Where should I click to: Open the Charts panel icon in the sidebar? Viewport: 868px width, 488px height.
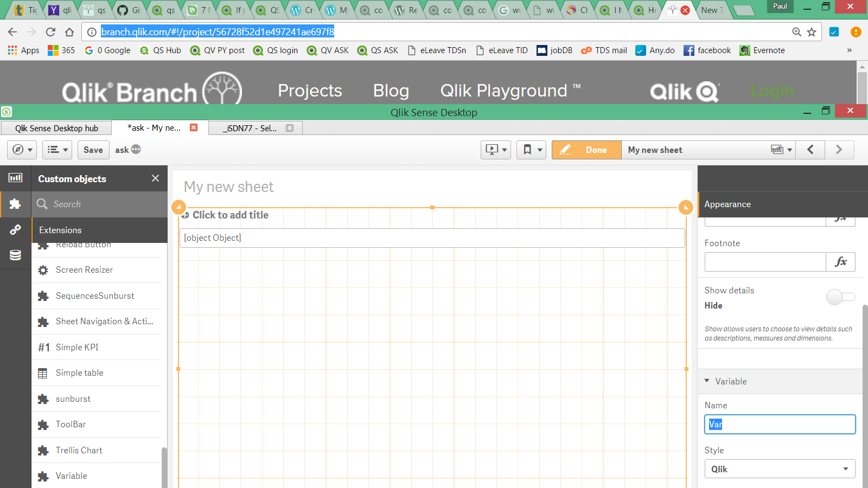15,178
